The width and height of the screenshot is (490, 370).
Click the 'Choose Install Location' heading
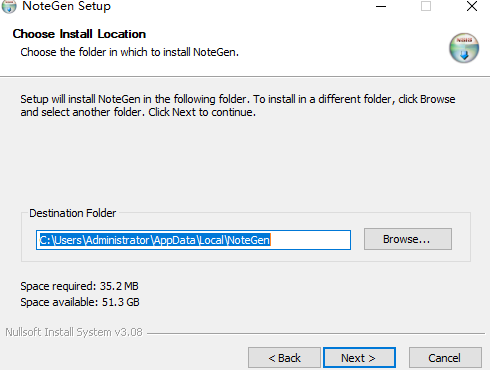pyautogui.click(x=79, y=34)
